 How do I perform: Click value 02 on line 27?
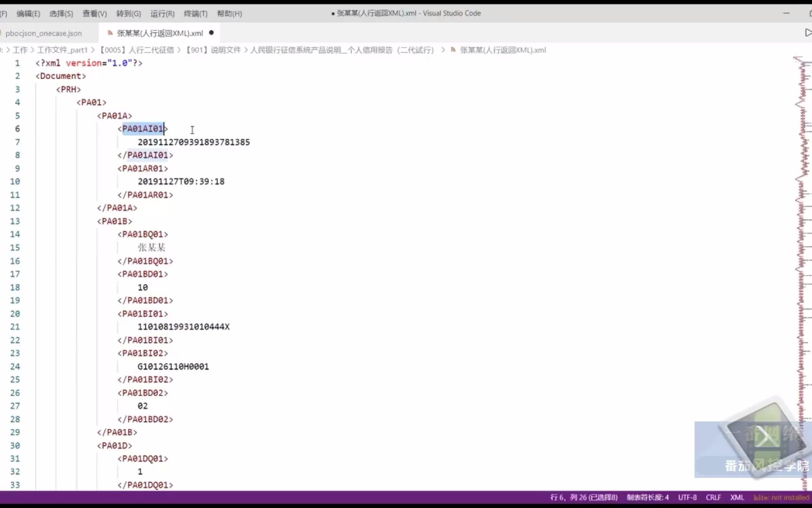click(x=143, y=406)
